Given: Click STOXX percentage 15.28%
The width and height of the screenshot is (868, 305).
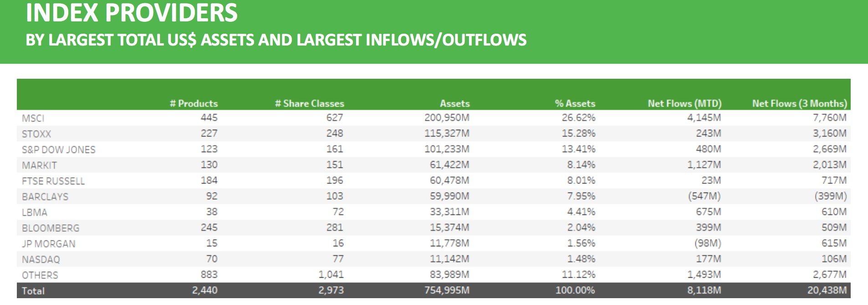Looking at the screenshot, I should [x=578, y=133].
